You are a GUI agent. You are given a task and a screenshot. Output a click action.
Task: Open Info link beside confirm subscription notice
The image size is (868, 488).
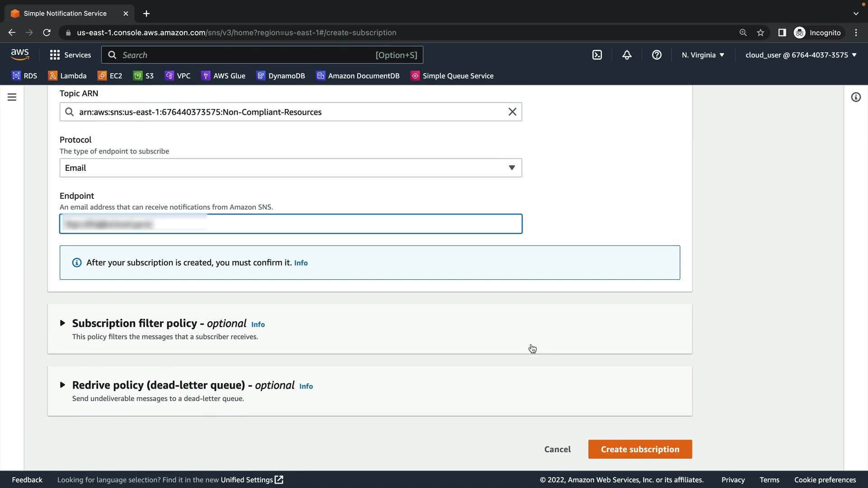(x=301, y=263)
